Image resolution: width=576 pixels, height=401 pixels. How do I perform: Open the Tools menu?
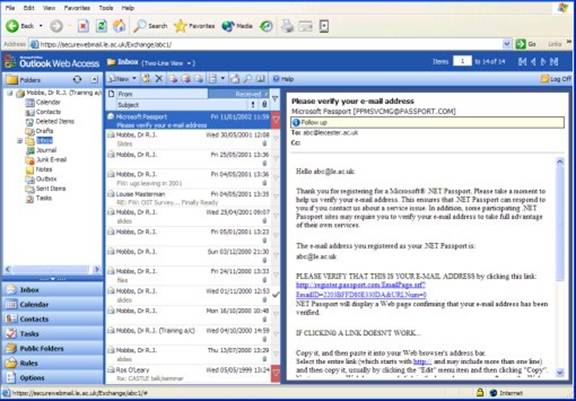(x=106, y=8)
